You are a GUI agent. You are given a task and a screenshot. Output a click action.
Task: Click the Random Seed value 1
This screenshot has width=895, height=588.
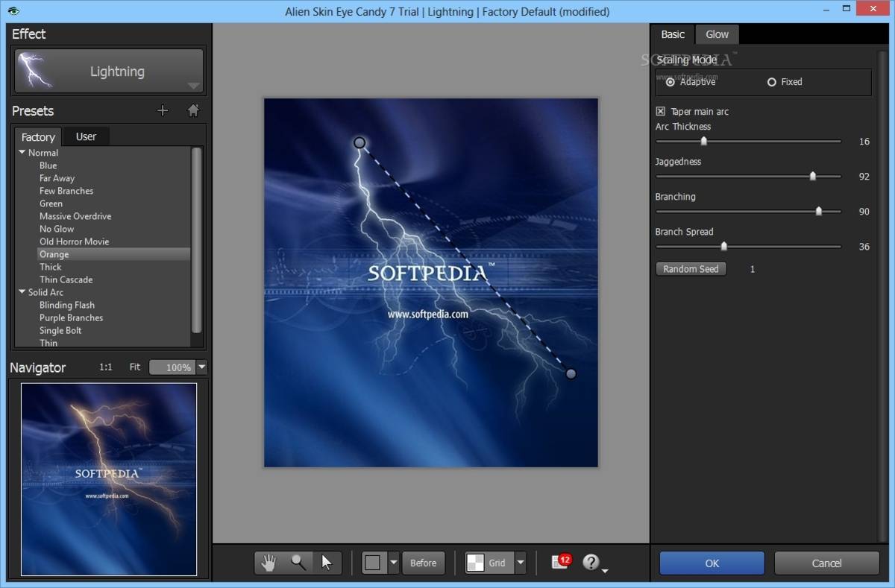point(753,269)
